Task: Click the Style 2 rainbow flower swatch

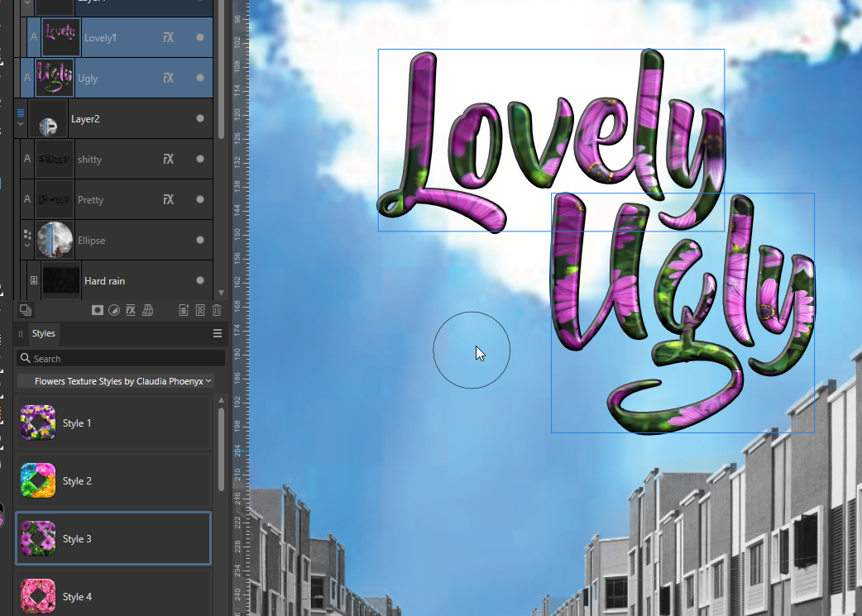Action: click(38, 480)
